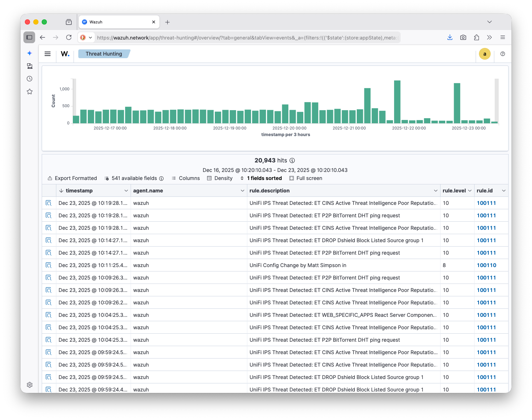
Task: Open rule ID 100110 link
Action: pyautogui.click(x=486, y=265)
